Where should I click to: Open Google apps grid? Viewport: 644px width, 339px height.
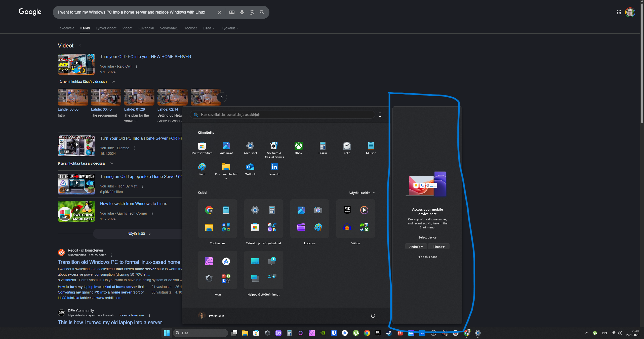pyautogui.click(x=619, y=12)
